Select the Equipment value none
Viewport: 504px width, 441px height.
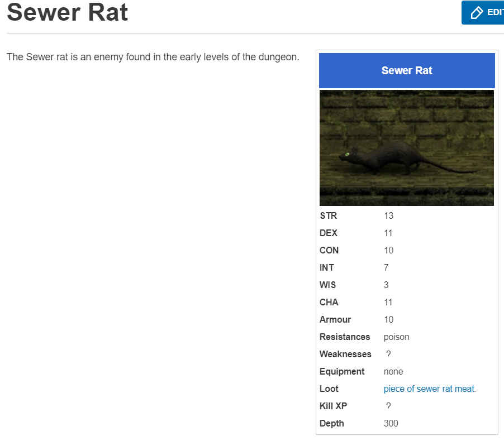(x=393, y=371)
